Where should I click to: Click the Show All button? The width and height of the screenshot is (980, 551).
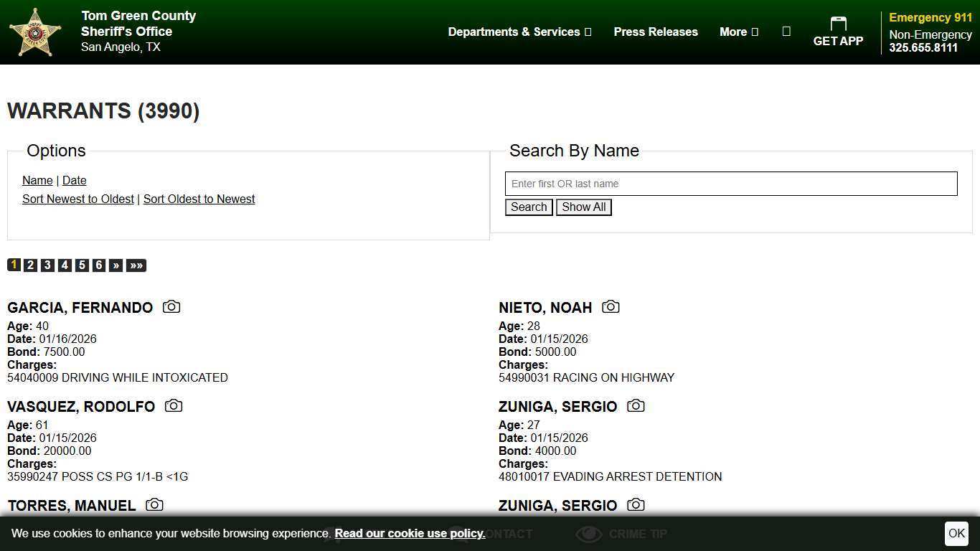click(x=583, y=207)
